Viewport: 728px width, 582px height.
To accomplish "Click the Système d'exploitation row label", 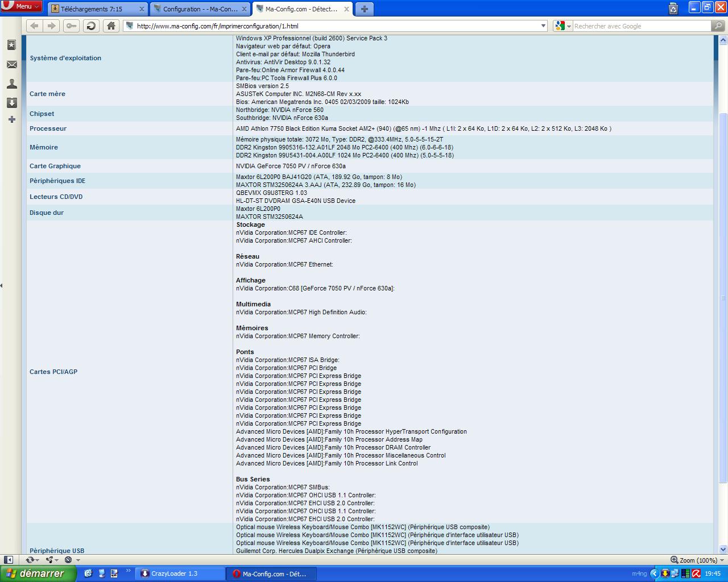I will tap(65, 58).
